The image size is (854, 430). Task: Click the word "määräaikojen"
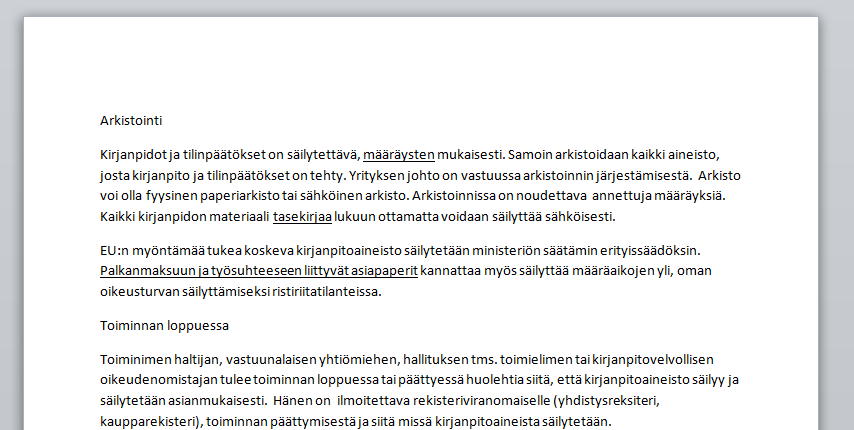coord(613,271)
